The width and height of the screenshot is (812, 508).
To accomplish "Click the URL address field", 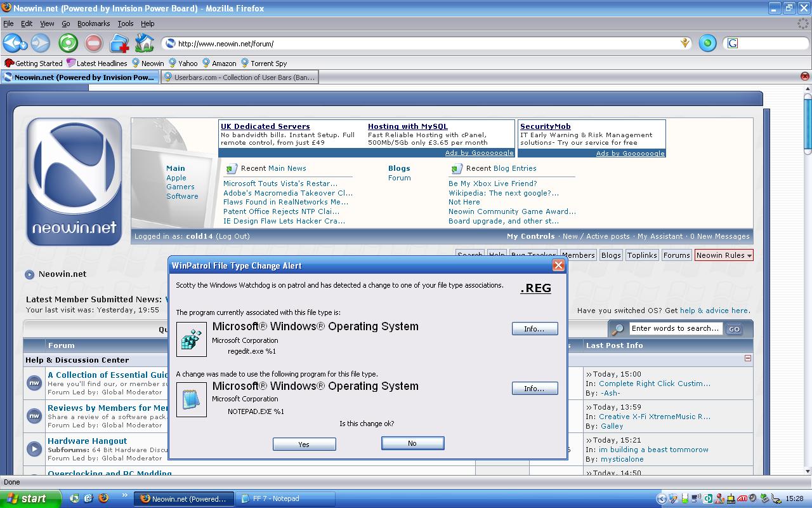I will tap(425, 44).
